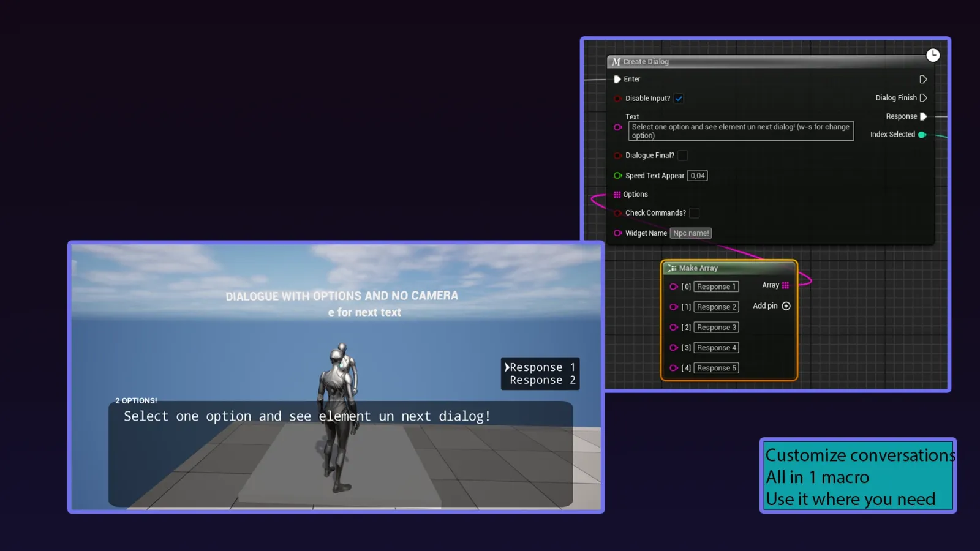Edit the Text field on Create Dialog
Image resolution: width=980 pixels, height=551 pixels.
pos(741,130)
